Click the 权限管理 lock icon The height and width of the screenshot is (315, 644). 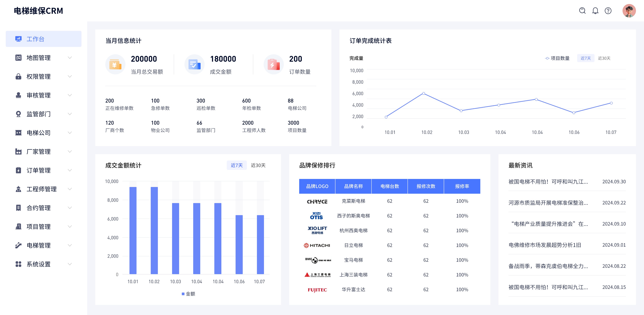tap(18, 76)
